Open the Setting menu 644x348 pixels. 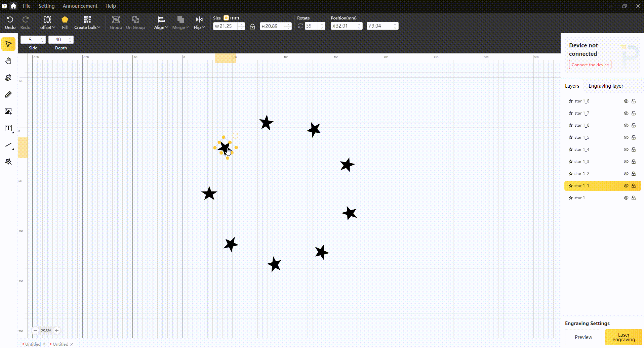tap(46, 6)
